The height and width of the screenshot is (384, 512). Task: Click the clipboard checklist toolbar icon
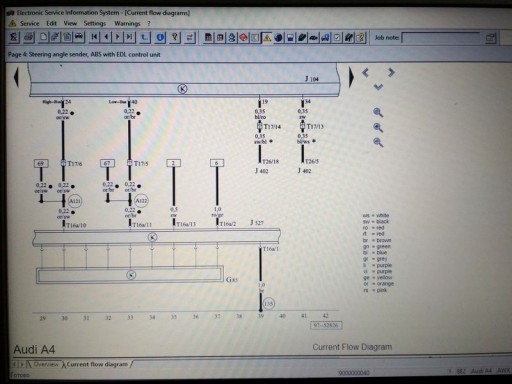click(337, 38)
